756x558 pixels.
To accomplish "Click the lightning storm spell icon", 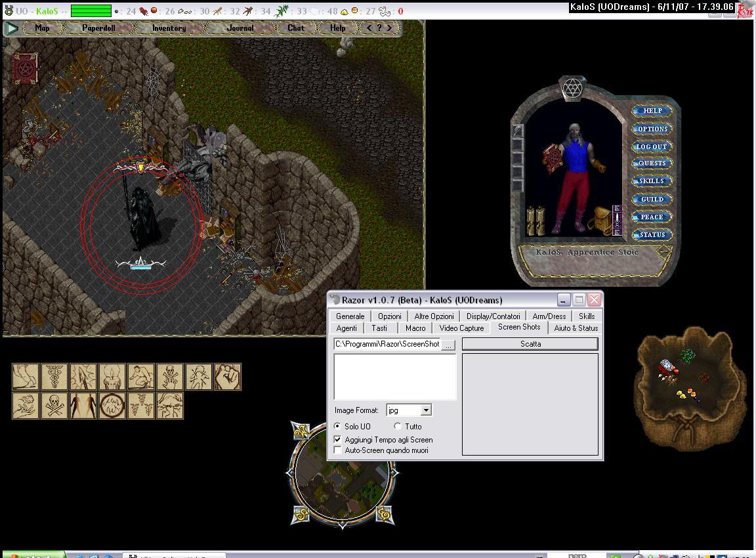I will (170, 405).
